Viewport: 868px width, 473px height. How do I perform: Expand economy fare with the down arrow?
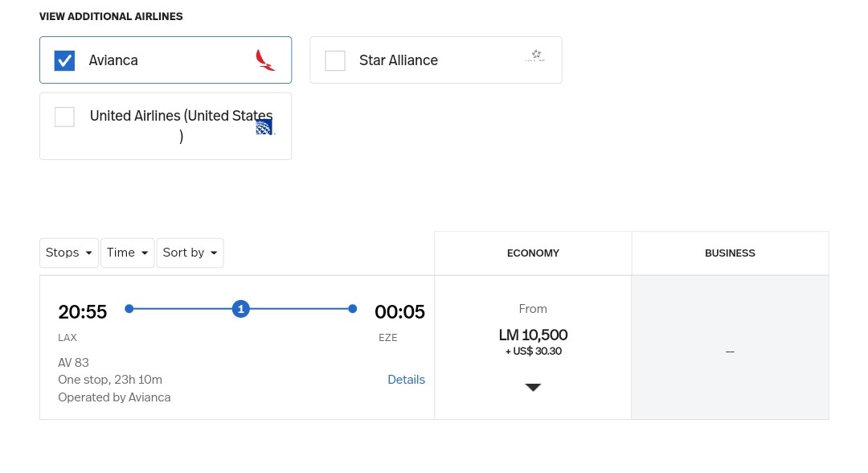point(533,387)
